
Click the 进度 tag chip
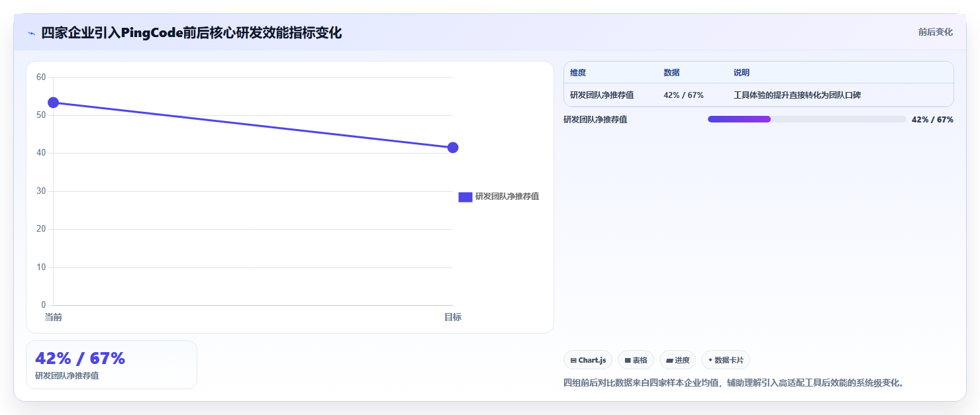point(677,360)
